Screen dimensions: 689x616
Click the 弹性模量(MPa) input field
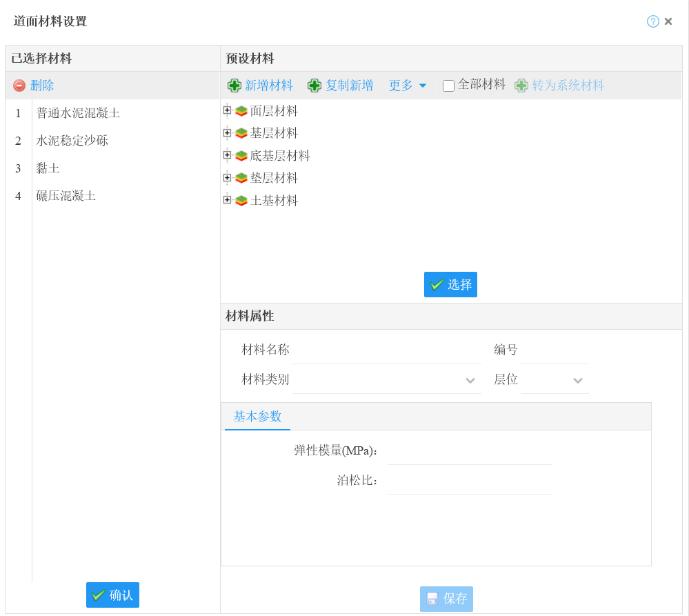pos(469,451)
